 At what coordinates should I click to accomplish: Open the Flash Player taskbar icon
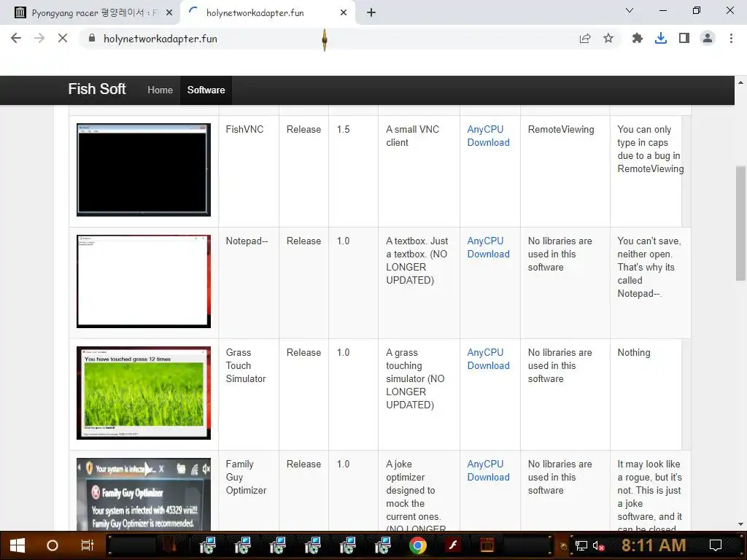452,545
